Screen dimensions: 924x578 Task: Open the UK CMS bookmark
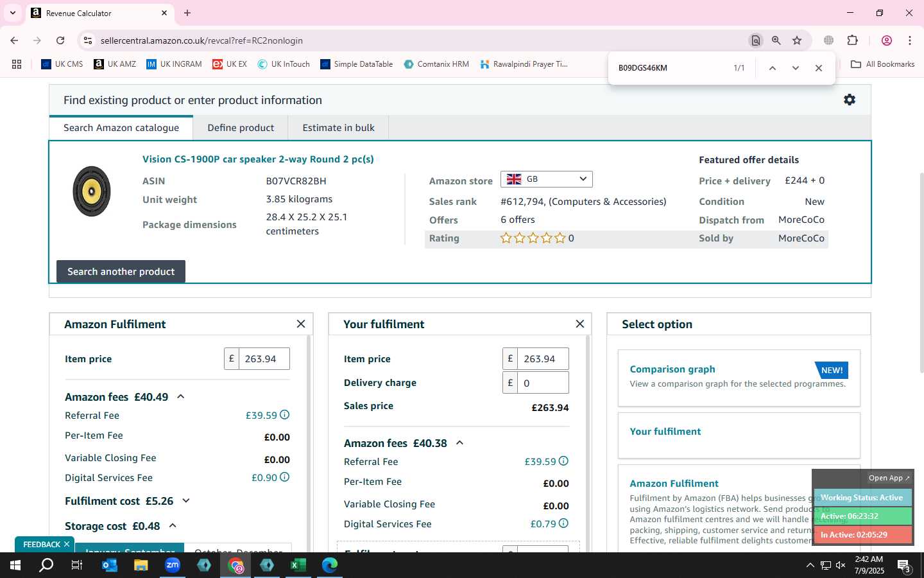(62, 64)
